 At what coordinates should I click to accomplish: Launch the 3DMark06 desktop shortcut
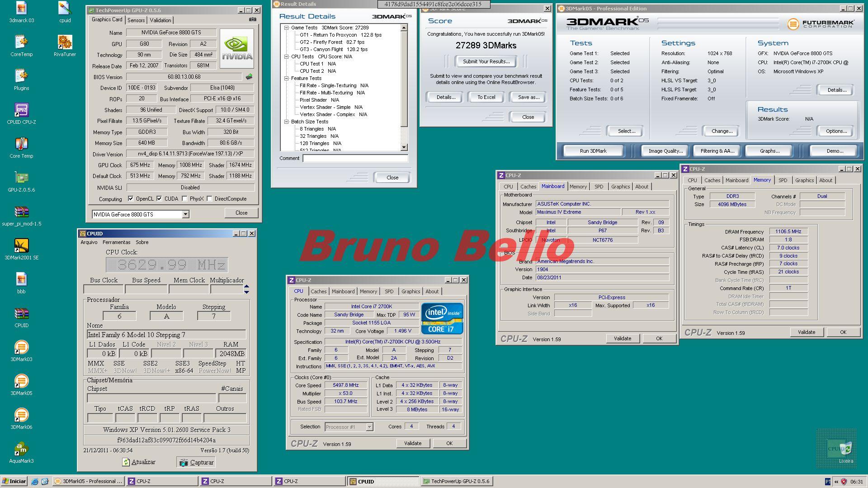point(21,418)
